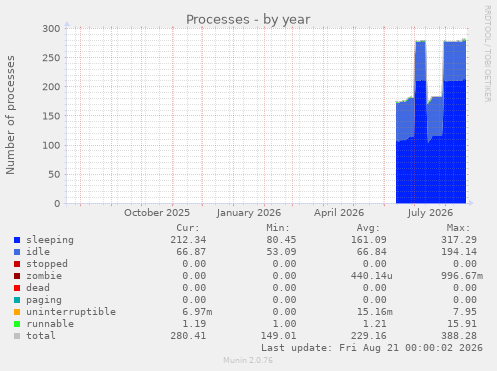Click uninterruptible average value 15.16m
This screenshot has height=371, width=497.
[375, 312]
